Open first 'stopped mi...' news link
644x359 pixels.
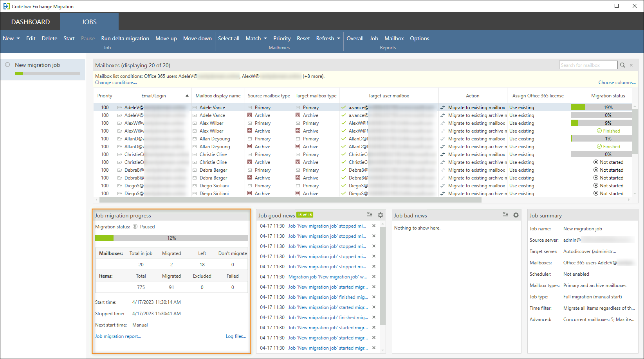point(327,226)
